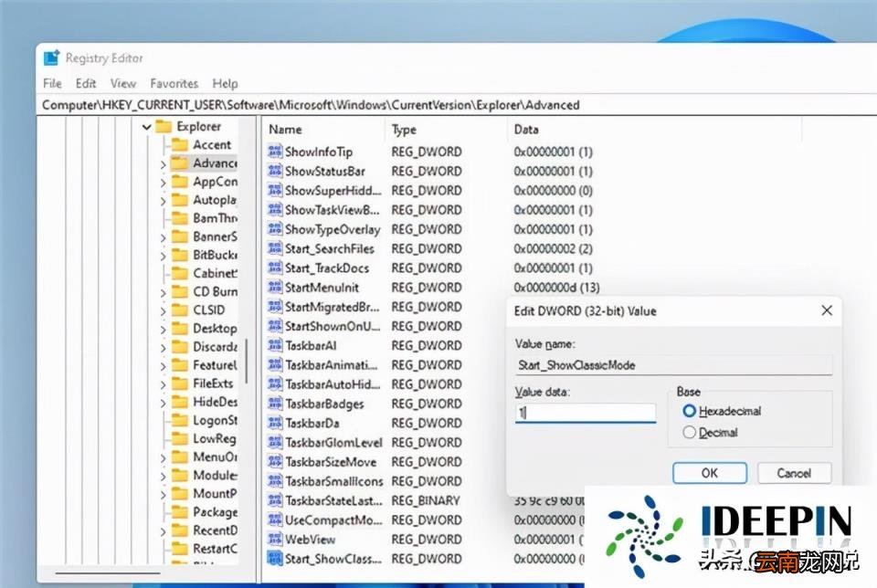The height and width of the screenshot is (588, 877).
Task: Open the File menu
Action: tap(53, 83)
